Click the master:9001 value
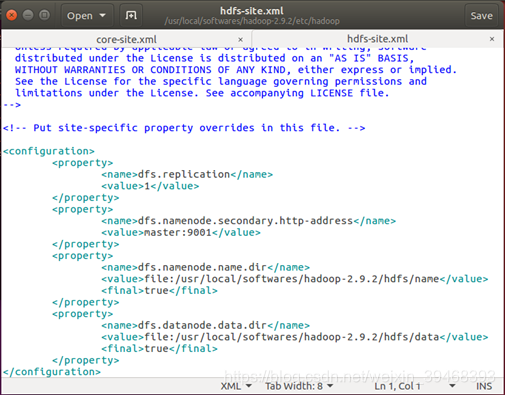The image size is (505, 395). [178, 232]
